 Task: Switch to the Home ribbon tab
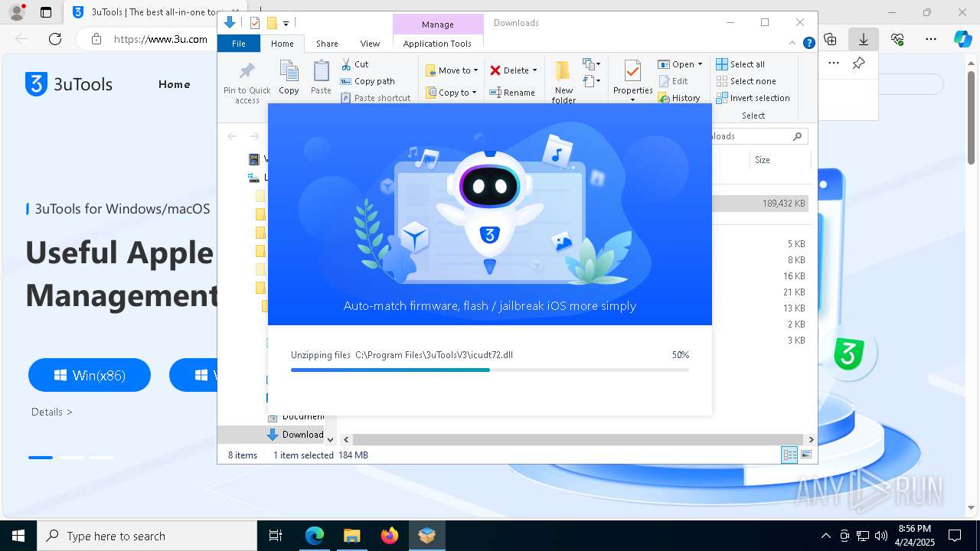click(283, 44)
